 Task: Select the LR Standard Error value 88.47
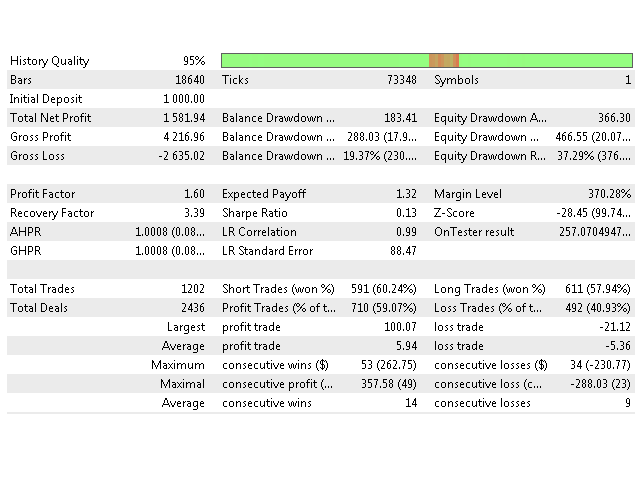(x=403, y=251)
